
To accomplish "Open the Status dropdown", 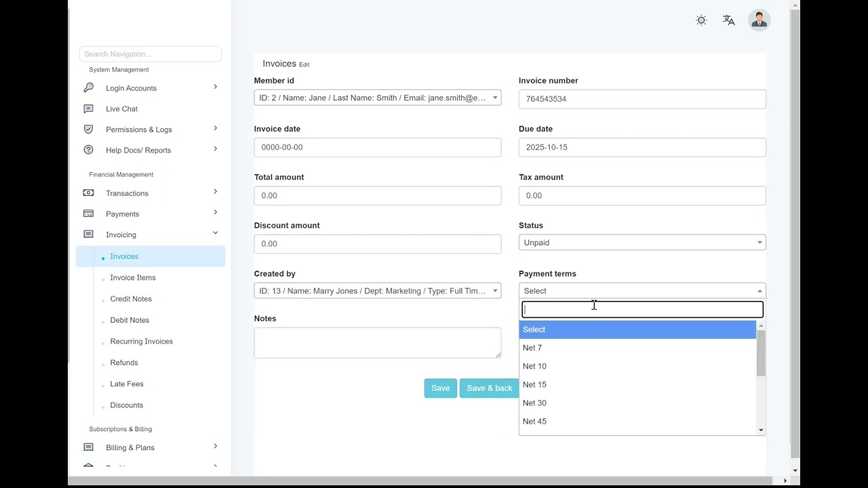I will click(x=642, y=243).
